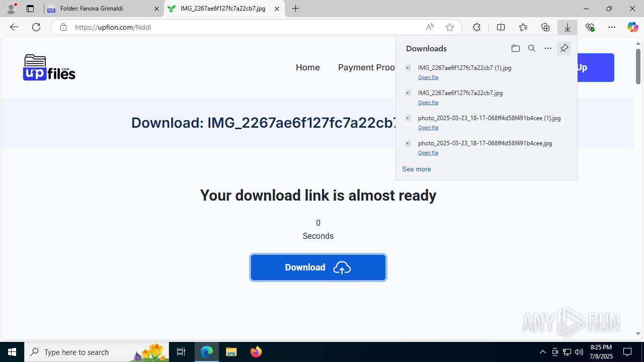Open File Explorer from the taskbar
The image size is (644, 362).
point(231,352)
